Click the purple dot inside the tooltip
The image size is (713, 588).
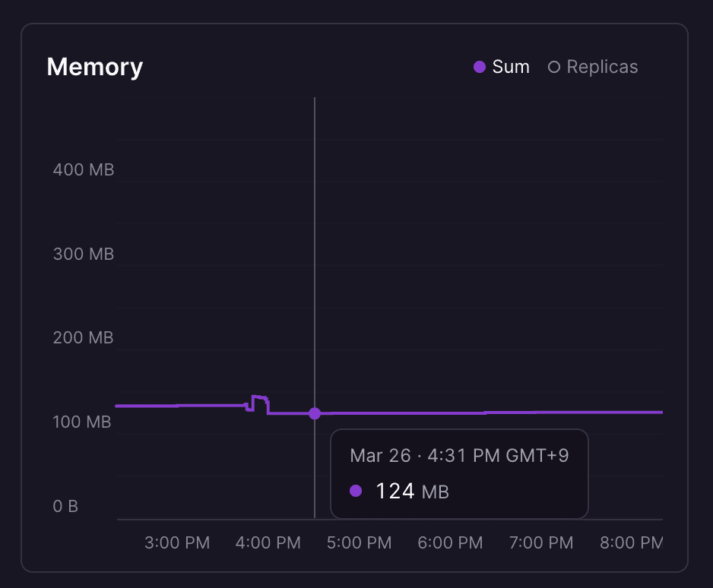(356, 491)
